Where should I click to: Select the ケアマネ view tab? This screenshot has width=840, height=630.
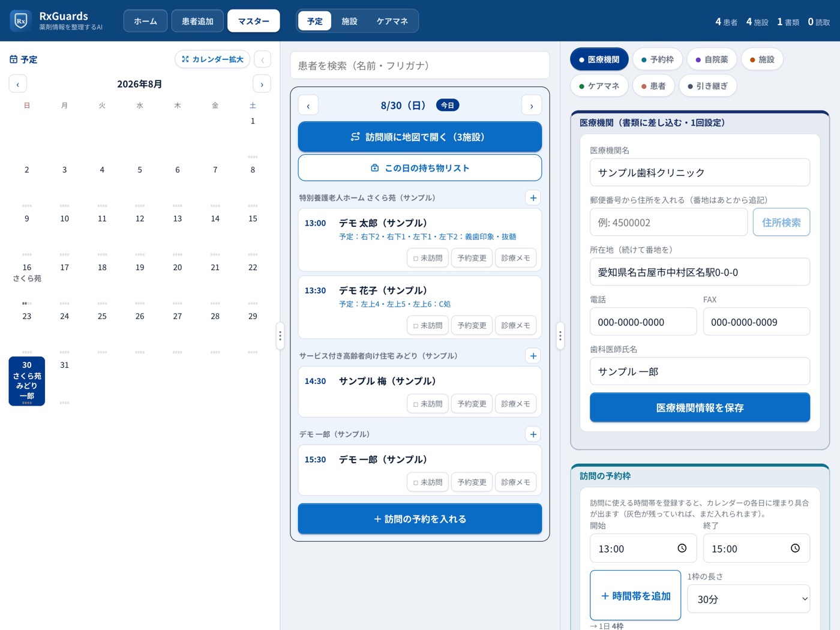pos(392,21)
